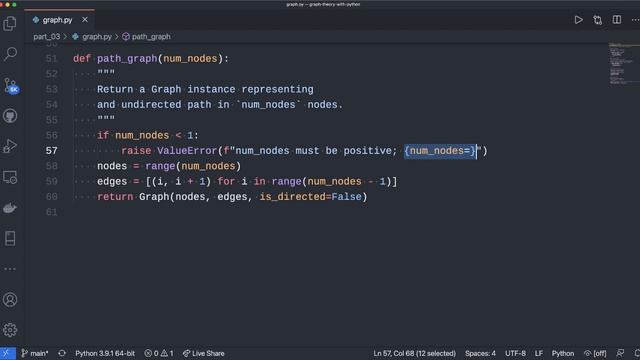Open the Accounts icon

coord(10,300)
